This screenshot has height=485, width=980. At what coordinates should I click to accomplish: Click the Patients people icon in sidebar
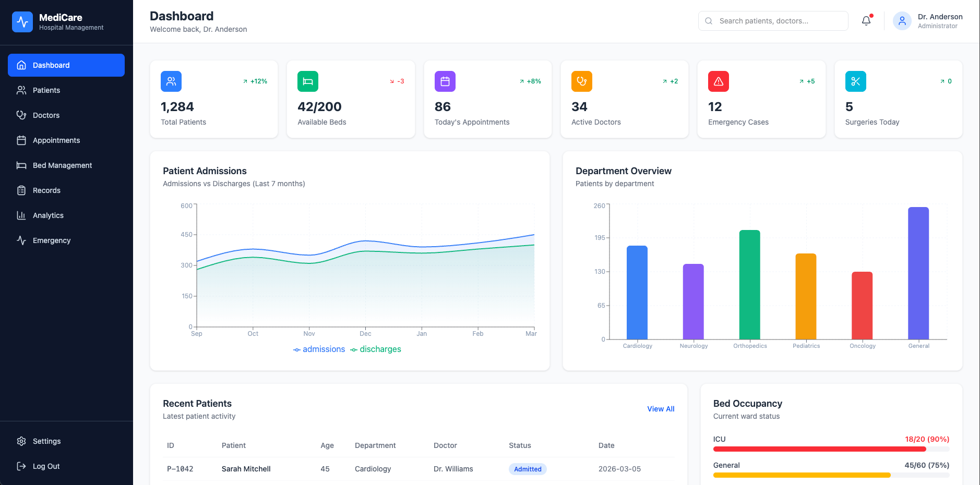(21, 90)
